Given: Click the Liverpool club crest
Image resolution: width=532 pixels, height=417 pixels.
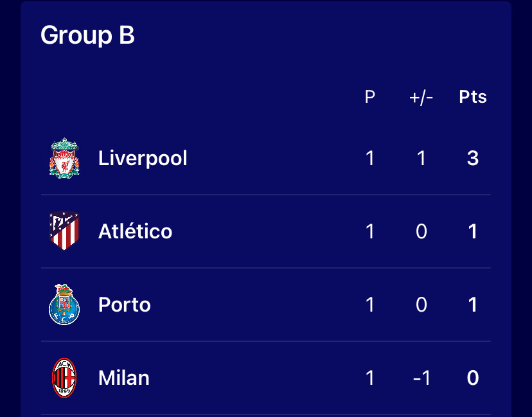Looking at the screenshot, I should 64,158.
